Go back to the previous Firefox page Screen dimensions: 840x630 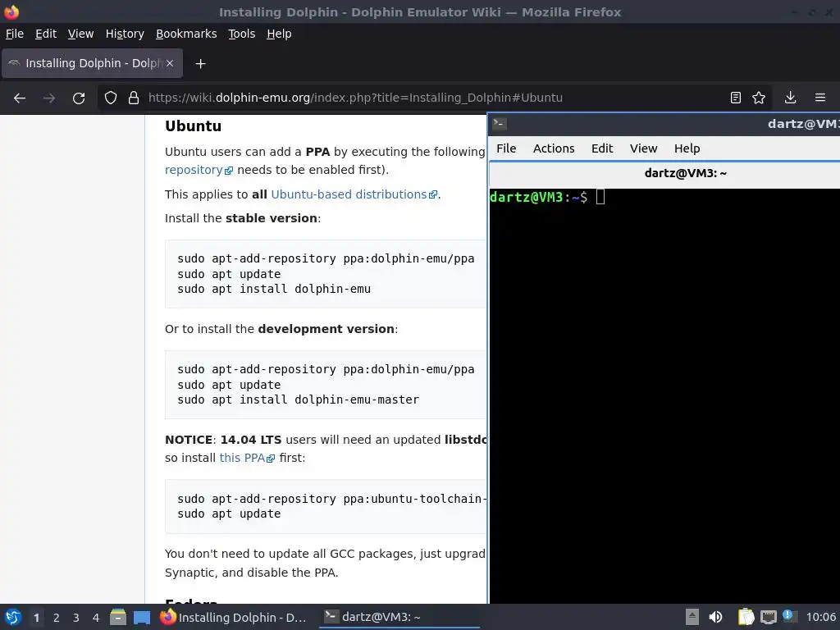(x=20, y=98)
